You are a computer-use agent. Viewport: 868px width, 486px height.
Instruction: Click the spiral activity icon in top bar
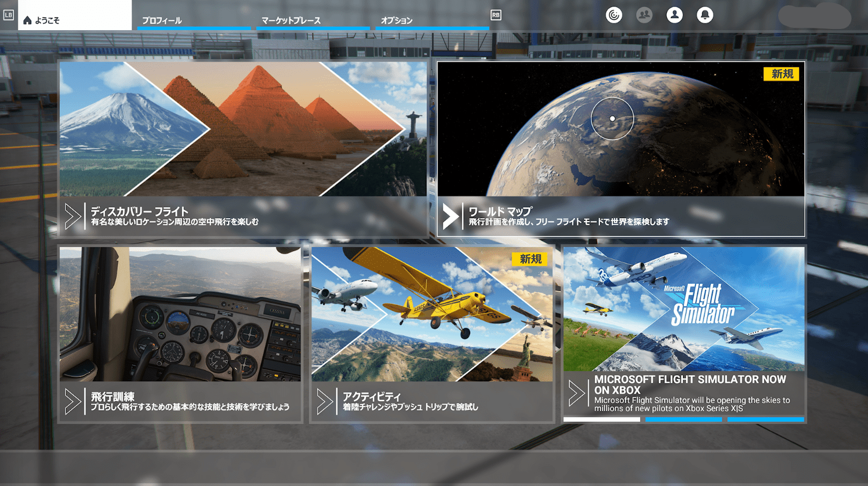point(613,15)
